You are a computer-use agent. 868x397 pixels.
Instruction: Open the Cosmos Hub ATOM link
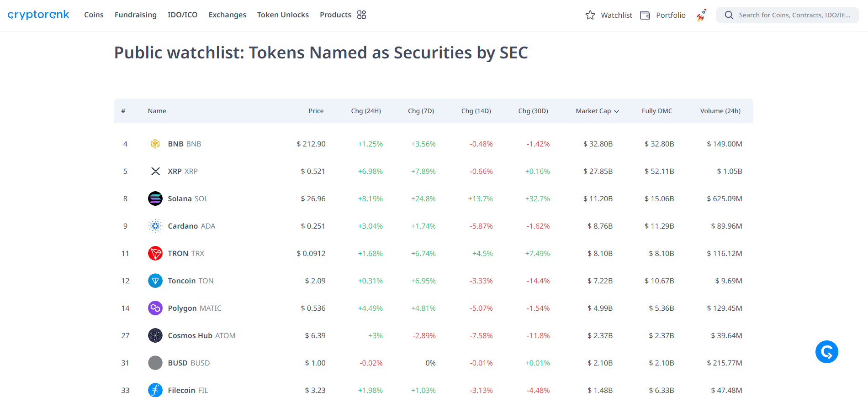pos(201,335)
